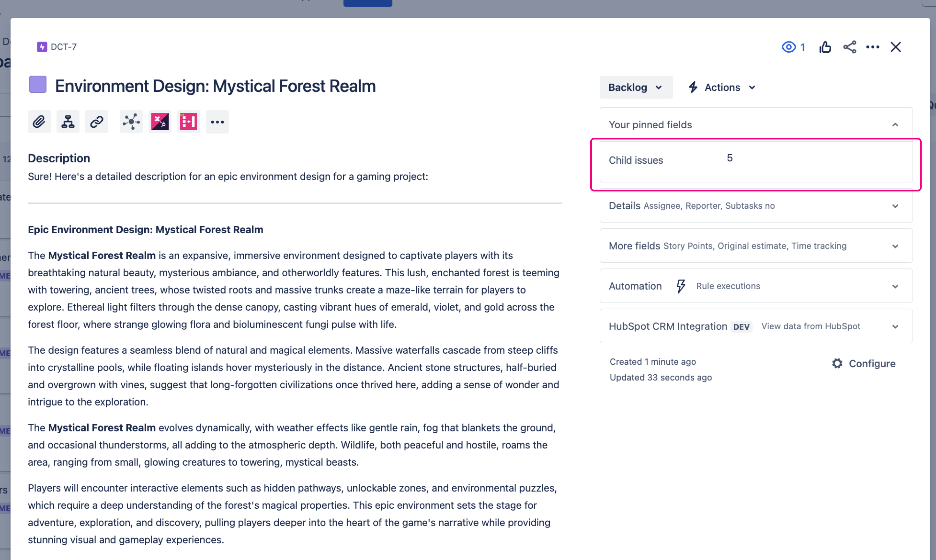The image size is (936, 560).
Task: Click the pink and black app icon
Action: pos(160,122)
